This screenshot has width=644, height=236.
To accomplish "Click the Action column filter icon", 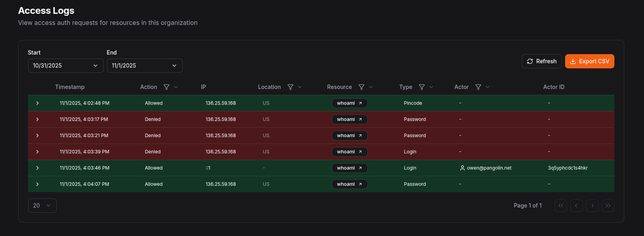I will (167, 87).
